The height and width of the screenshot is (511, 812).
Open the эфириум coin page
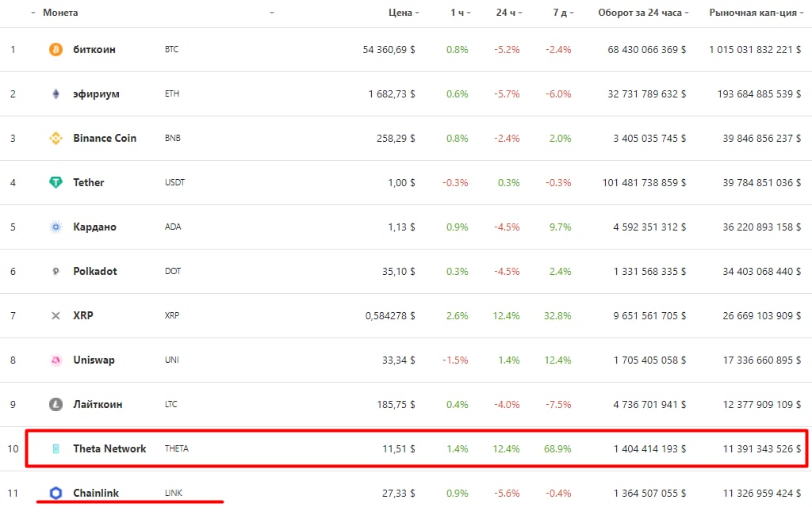pyautogui.click(x=96, y=94)
